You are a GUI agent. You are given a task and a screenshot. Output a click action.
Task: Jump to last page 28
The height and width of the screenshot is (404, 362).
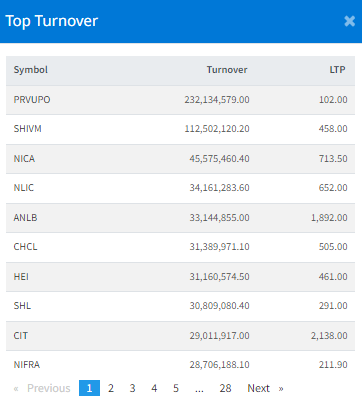coord(225,388)
